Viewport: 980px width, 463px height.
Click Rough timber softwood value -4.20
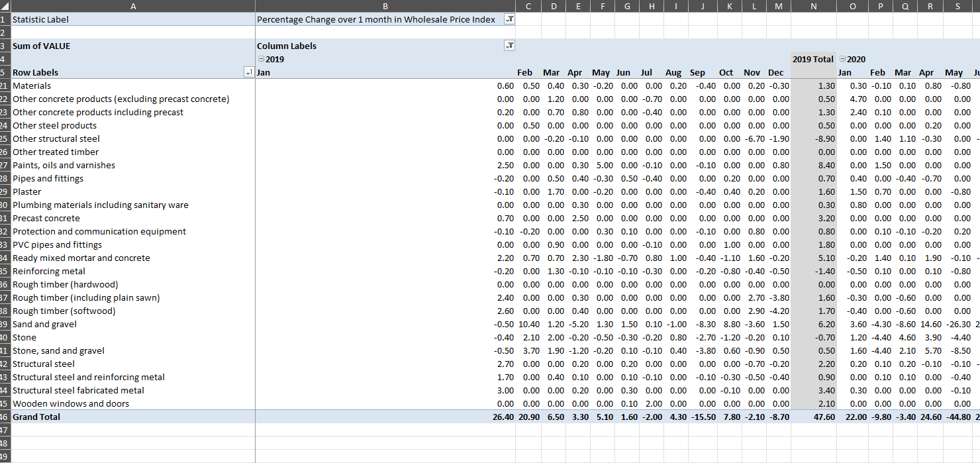coord(779,311)
